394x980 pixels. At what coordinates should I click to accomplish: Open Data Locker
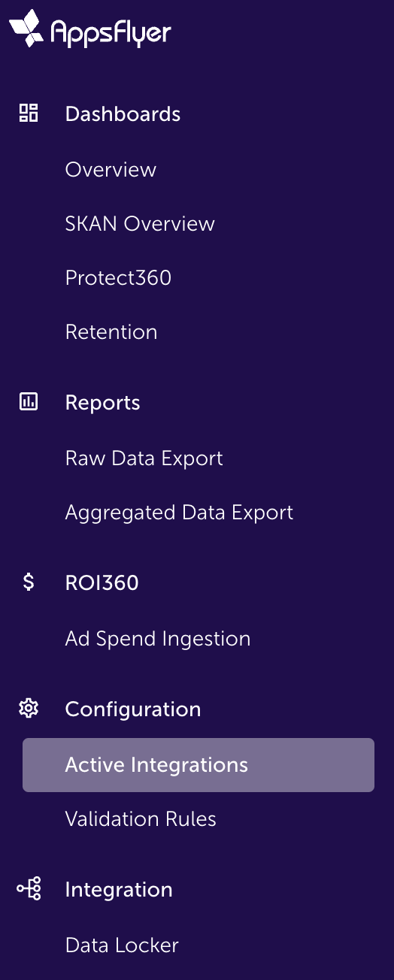[x=122, y=945]
